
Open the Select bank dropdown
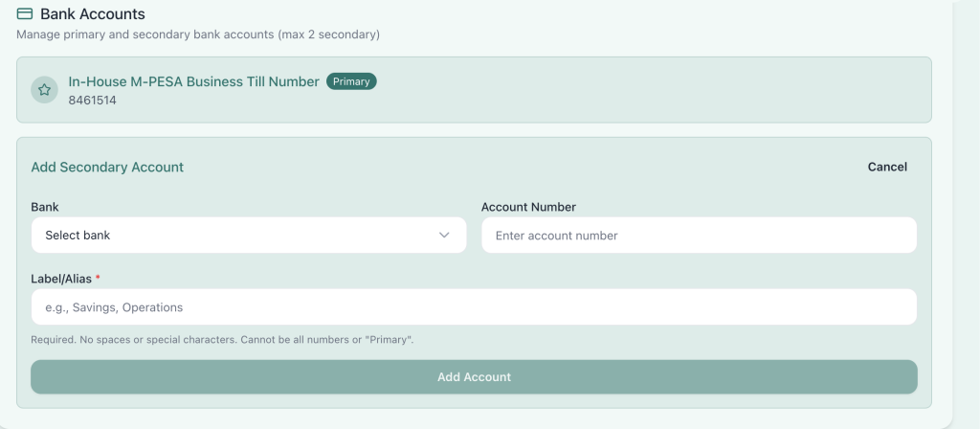249,236
